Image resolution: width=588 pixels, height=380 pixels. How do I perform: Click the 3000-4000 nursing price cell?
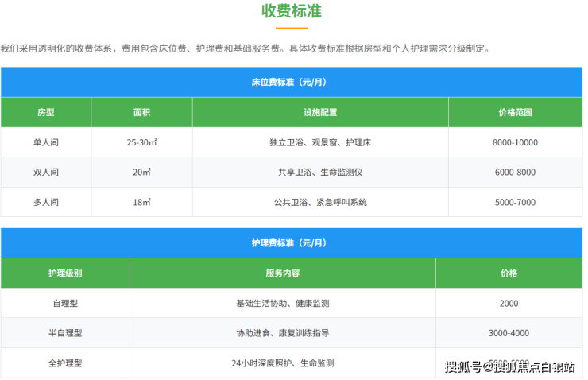(509, 333)
